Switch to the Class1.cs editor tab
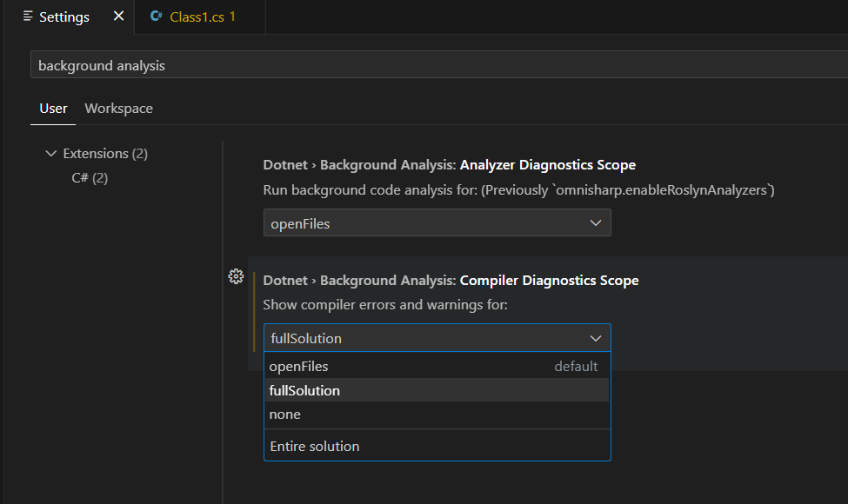The image size is (848, 504). click(201, 17)
